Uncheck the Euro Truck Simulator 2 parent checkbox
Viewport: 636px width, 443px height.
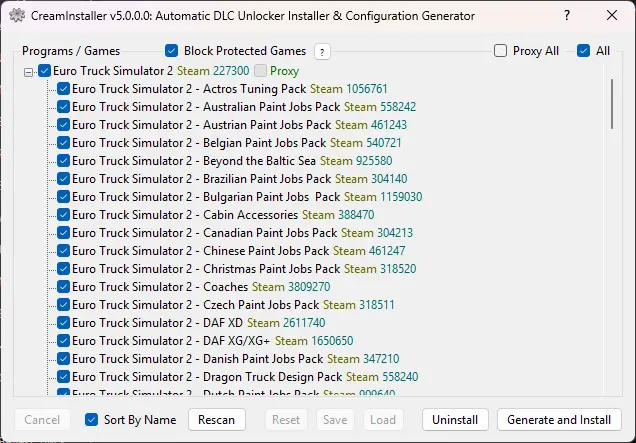pos(45,72)
